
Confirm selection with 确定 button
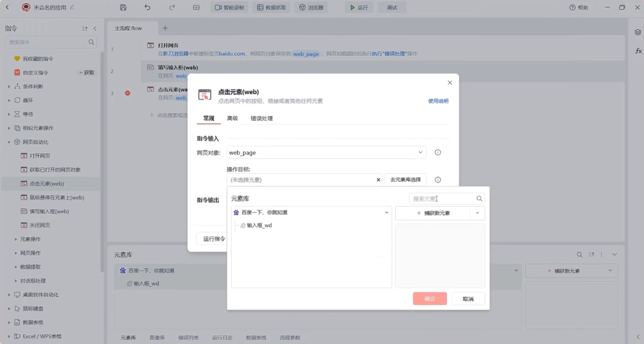click(x=430, y=299)
